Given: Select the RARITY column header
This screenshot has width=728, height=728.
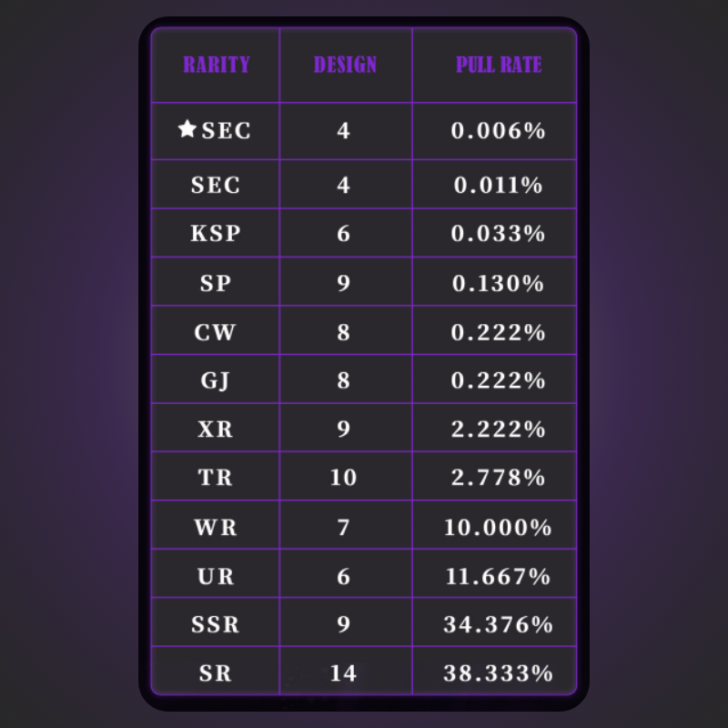Looking at the screenshot, I should click(217, 65).
